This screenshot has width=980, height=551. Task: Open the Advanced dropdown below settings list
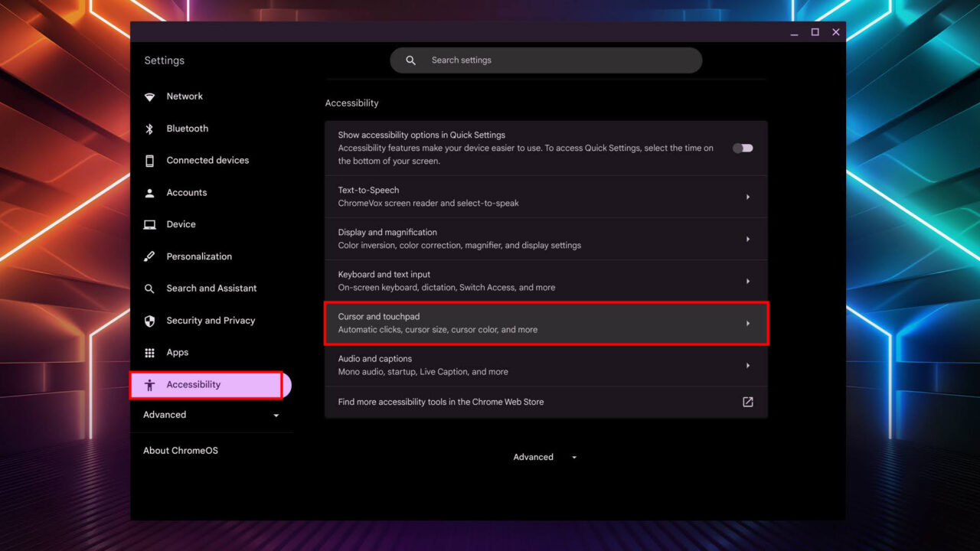[x=544, y=457]
